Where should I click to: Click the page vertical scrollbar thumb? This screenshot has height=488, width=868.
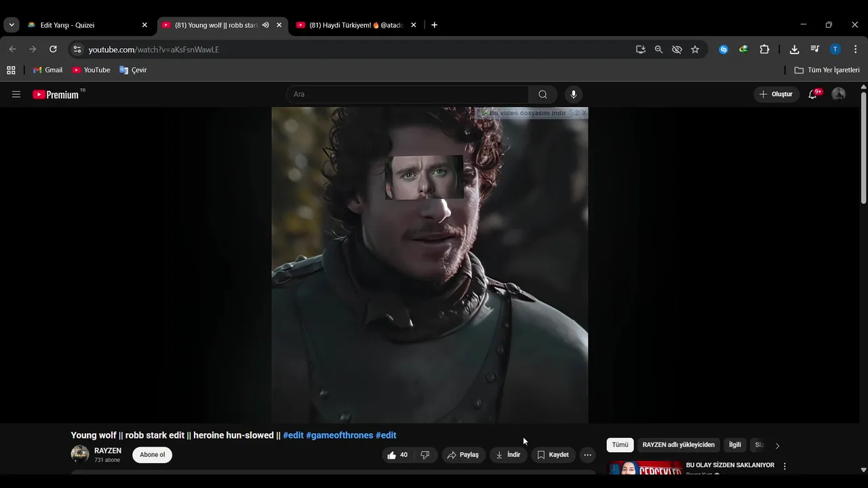tap(863, 147)
